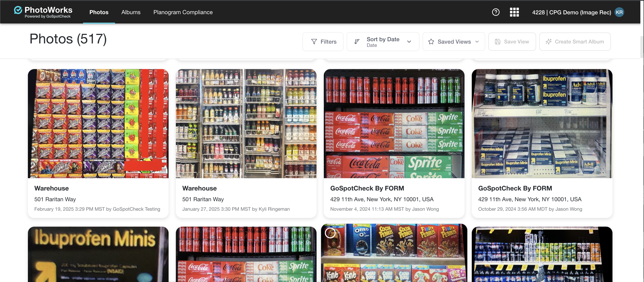
Task: Open the Ibuprofen shelf photo from October 29, 2024
Action: 542,124
